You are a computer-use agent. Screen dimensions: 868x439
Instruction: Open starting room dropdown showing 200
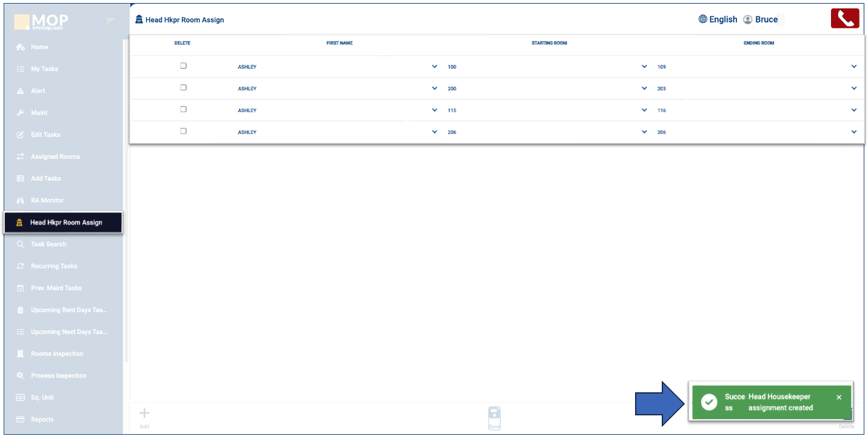pos(644,89)
